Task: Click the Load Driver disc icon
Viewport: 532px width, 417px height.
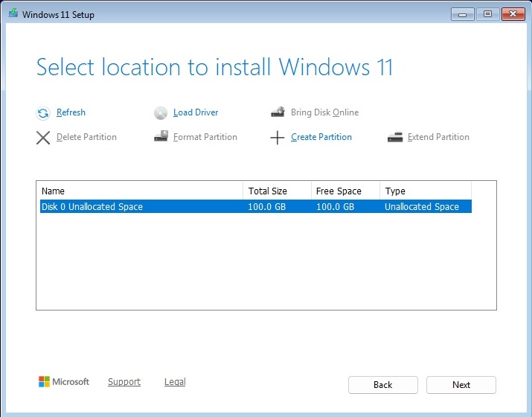Action: click(x=161, y=113)
